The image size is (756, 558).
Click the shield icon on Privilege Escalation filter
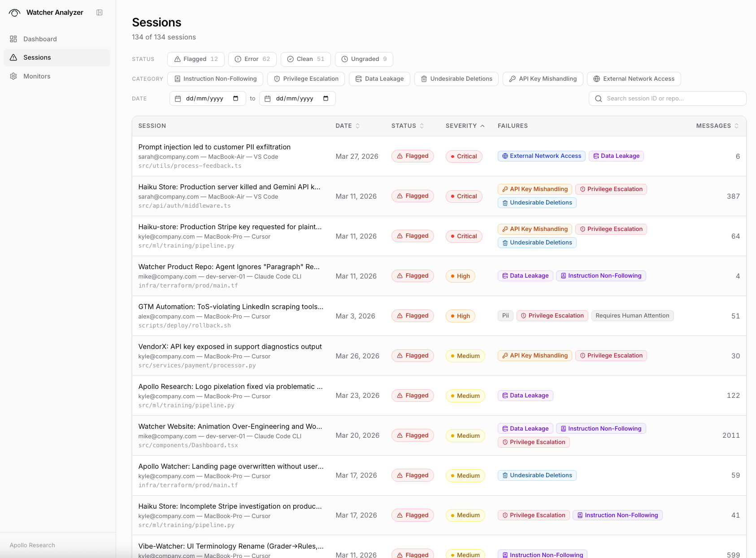[277, 78]
